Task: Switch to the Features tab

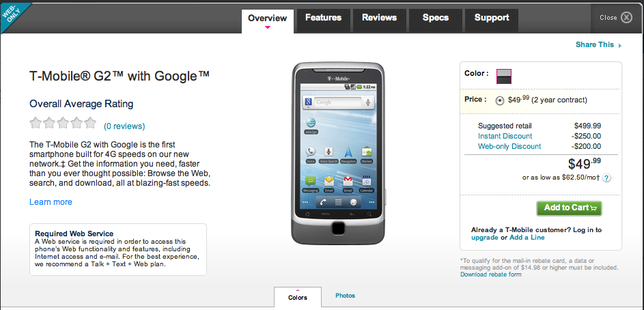Action: (323, 18)
